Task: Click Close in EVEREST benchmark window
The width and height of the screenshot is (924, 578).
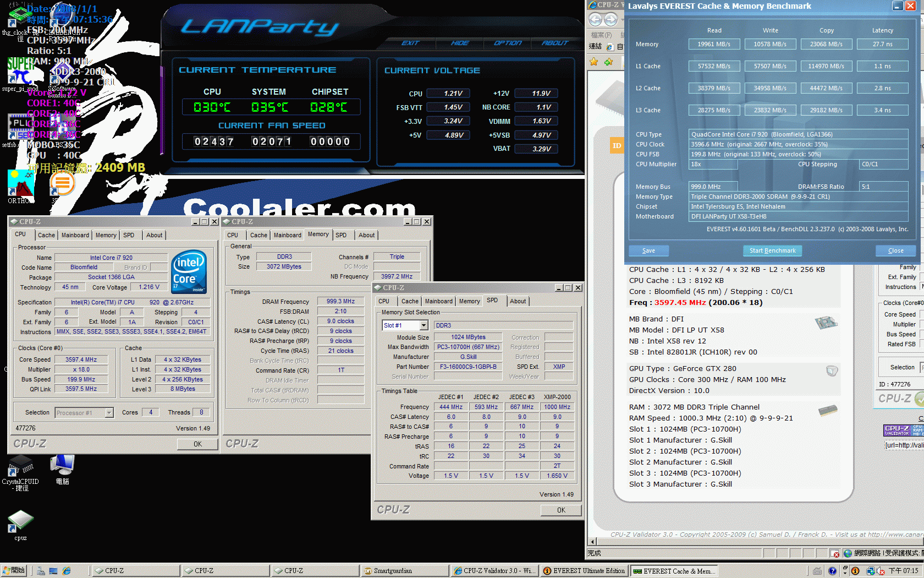Action: pos(895,250)
